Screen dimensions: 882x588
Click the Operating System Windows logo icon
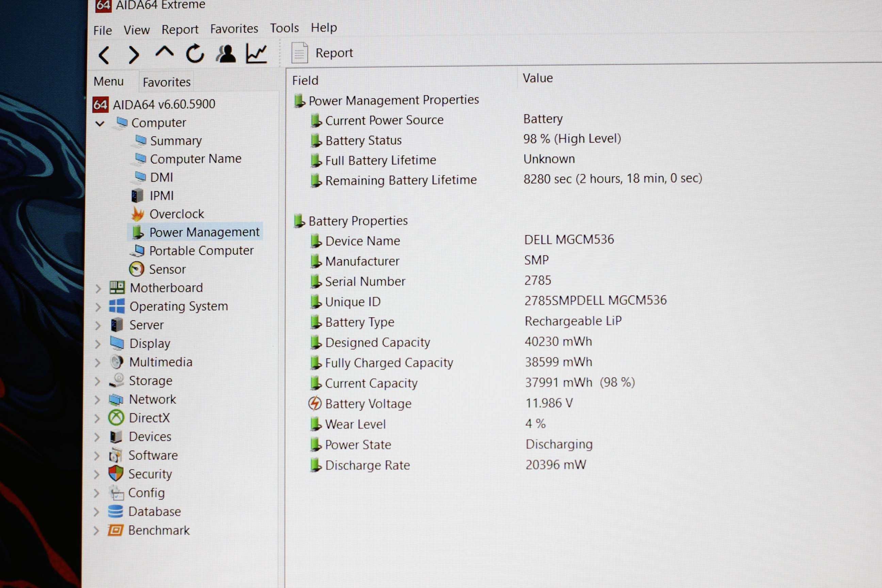pos(117,306)
